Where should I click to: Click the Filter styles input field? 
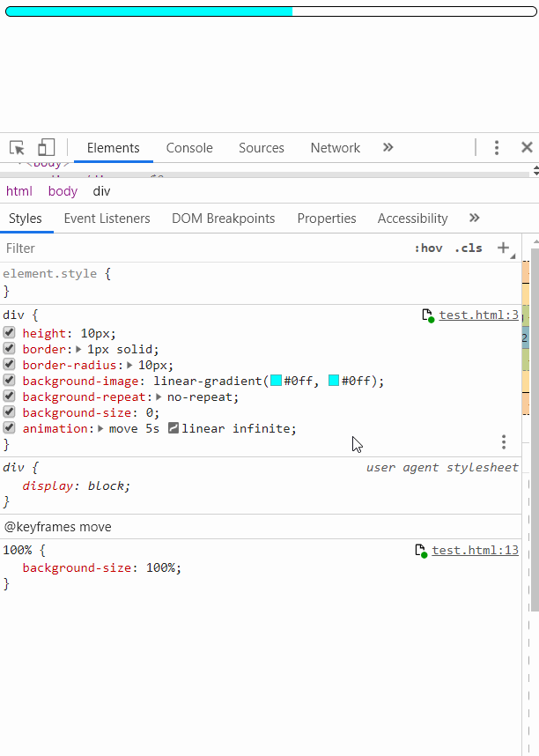[x=176, y=248]
